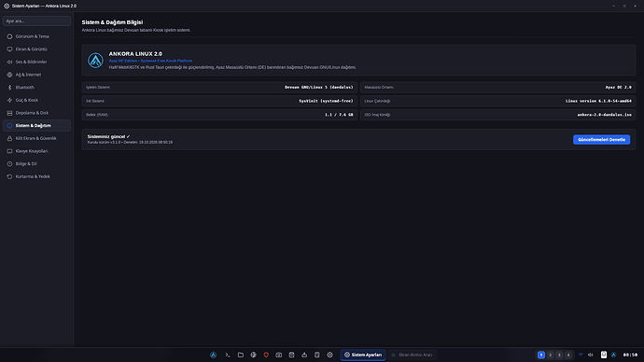The height and width of the screenshot is (362, 644).
Task: Click the lightning icon beside Güç & Kiosk
Action: 9,100
